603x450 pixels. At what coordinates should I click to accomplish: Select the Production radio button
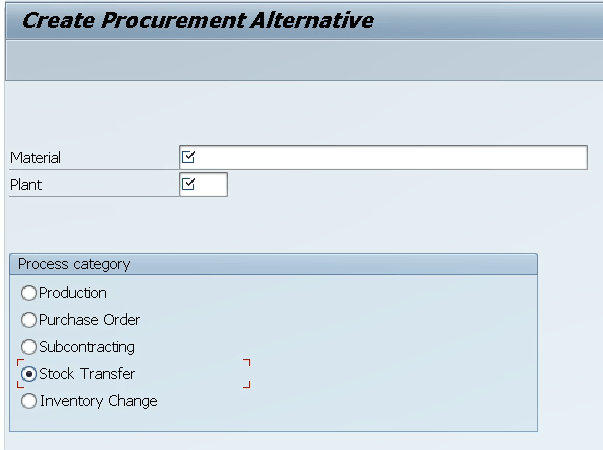click(29, 293)
